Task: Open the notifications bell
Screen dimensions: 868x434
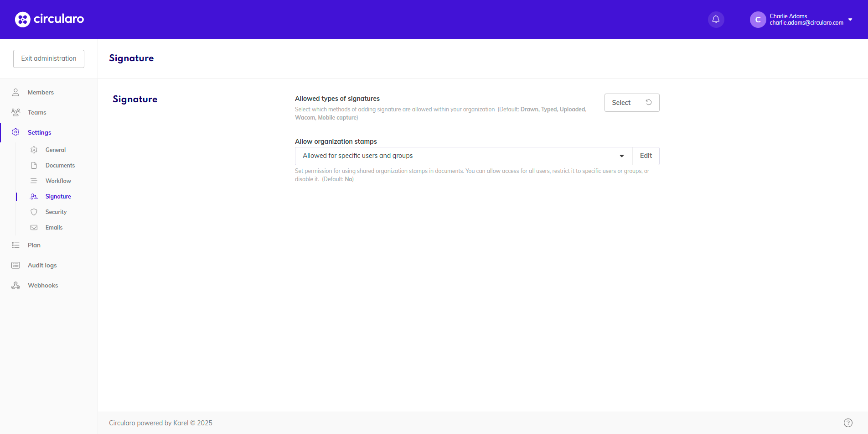Action: click(x=716, y=20)
